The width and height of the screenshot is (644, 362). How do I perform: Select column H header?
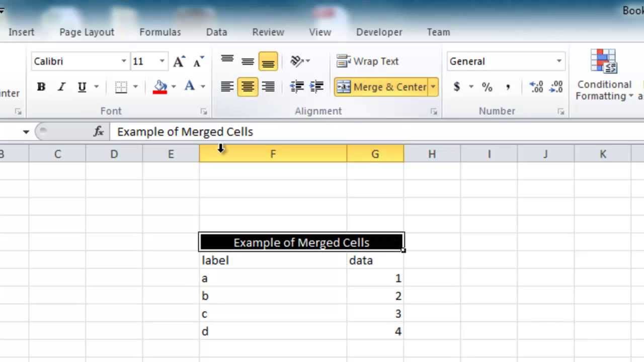tap(432, 154)
